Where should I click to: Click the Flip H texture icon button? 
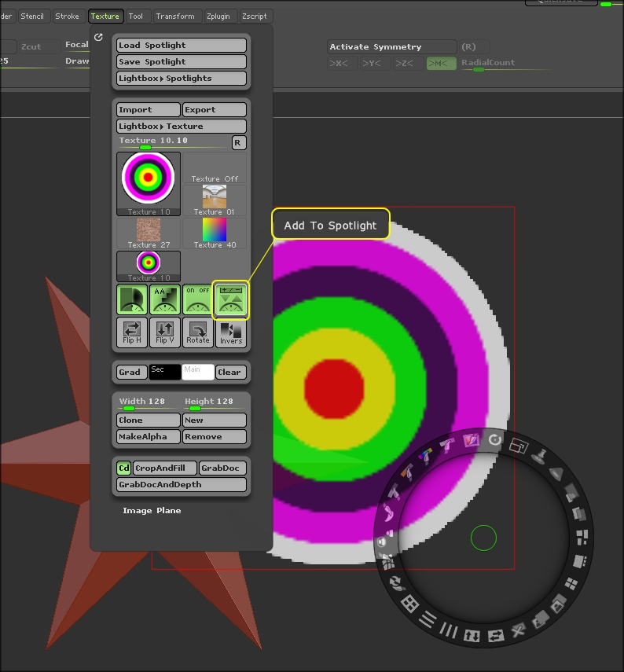(x=132, y=332)
